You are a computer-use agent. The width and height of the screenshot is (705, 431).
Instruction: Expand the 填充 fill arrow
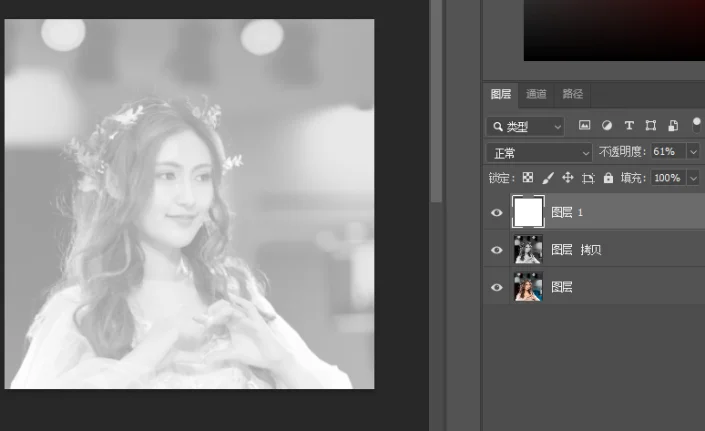[693, 178]
